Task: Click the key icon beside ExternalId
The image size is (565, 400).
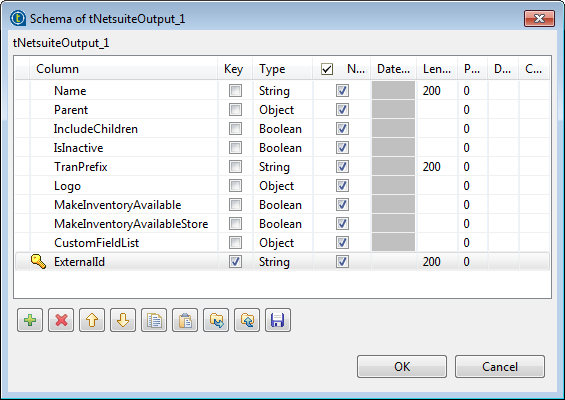Action: point(38,261)
